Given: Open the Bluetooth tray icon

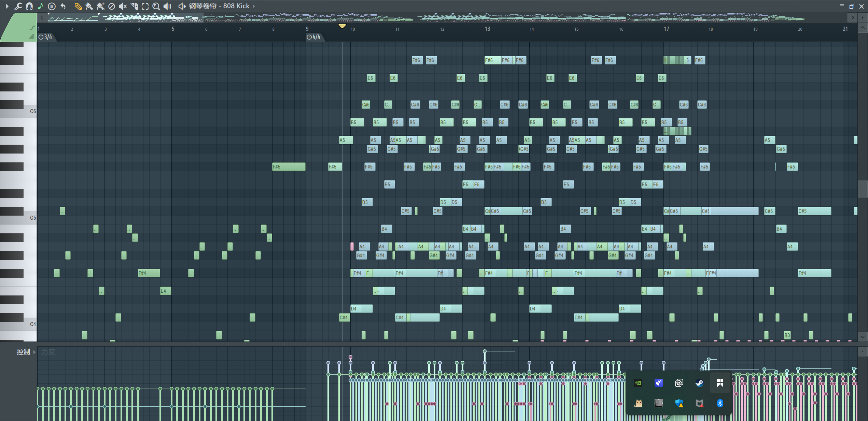Looking at the screenshot, I should coord(720,403).
